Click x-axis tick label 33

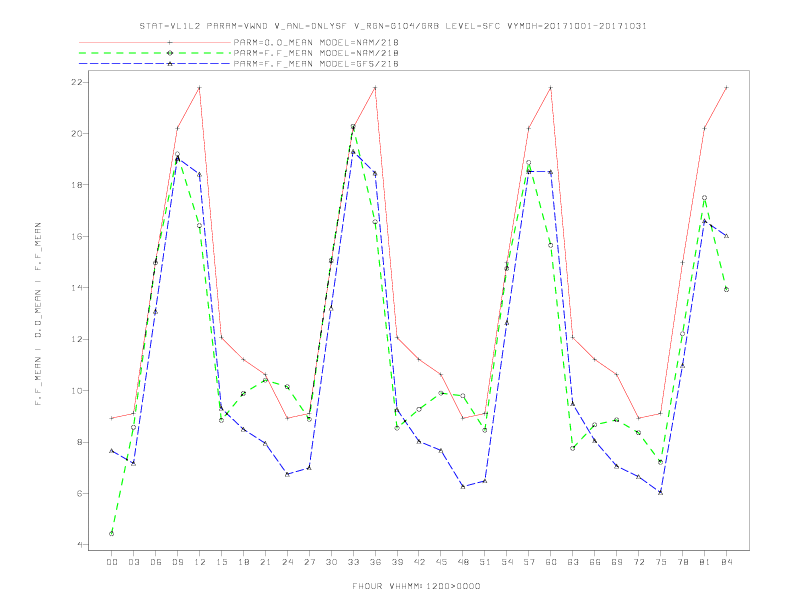353,562
